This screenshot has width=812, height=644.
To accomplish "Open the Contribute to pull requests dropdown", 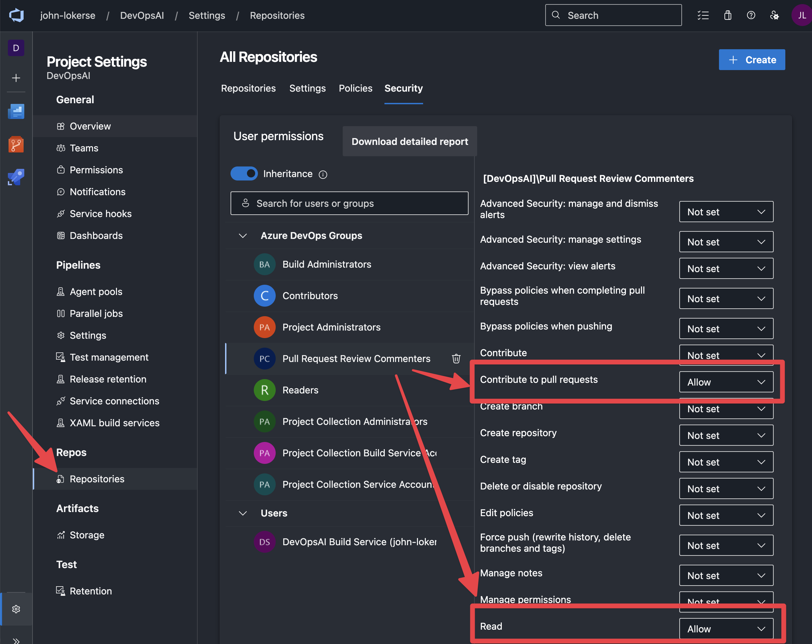I will point(726,382).
